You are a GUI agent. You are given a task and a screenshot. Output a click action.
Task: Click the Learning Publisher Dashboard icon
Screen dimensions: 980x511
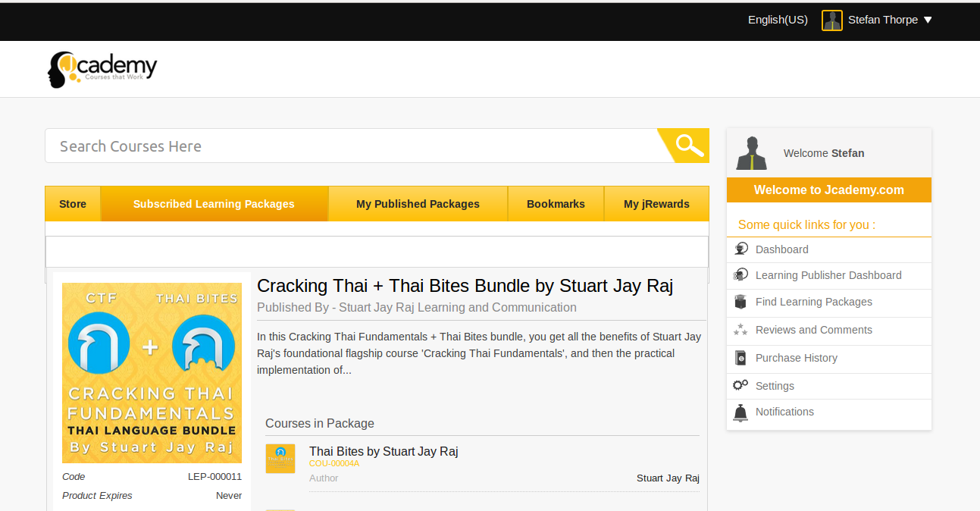tap(740, 275)
